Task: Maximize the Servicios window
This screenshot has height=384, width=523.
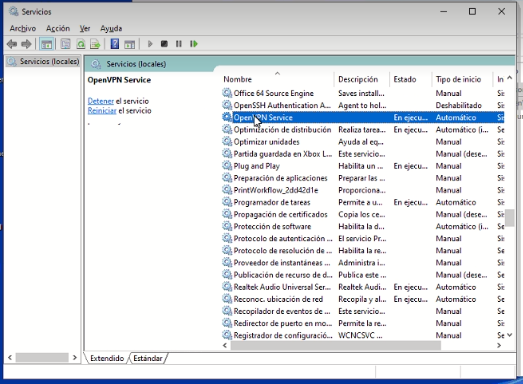Action: tap(472, 12)
